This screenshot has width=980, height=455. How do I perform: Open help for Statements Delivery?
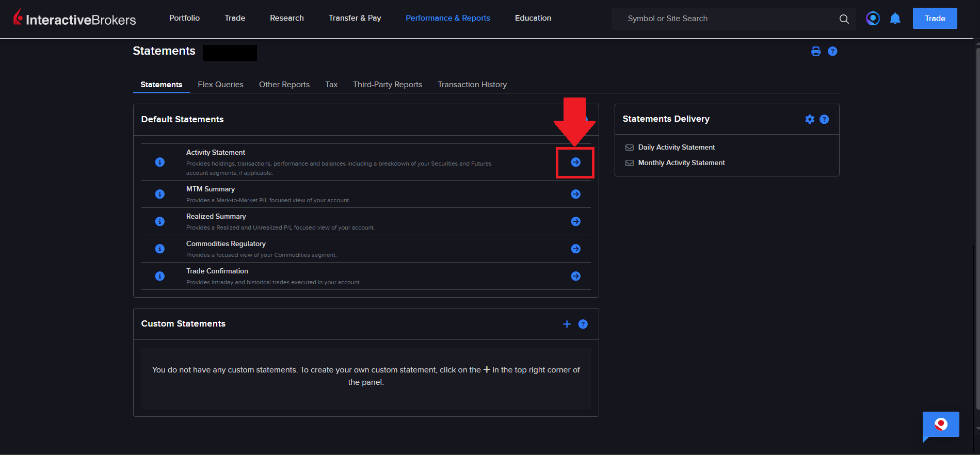824,119
